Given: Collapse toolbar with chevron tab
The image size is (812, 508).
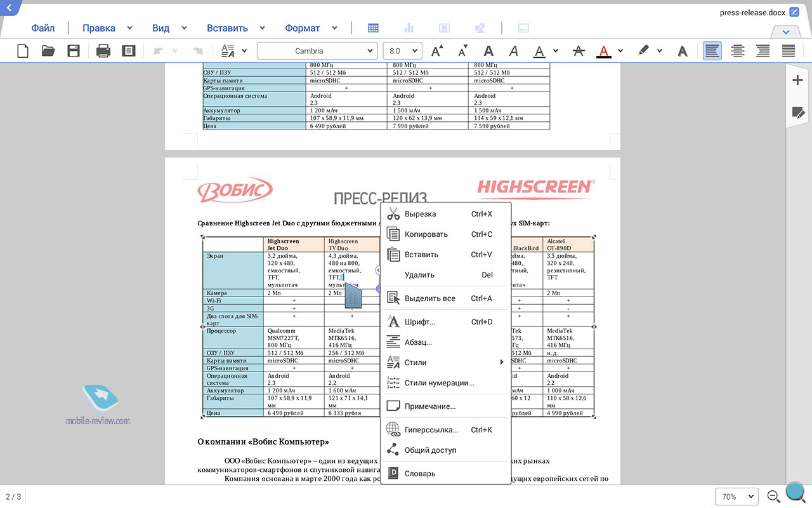Looking at the screenshot, I should click(786, 32).
